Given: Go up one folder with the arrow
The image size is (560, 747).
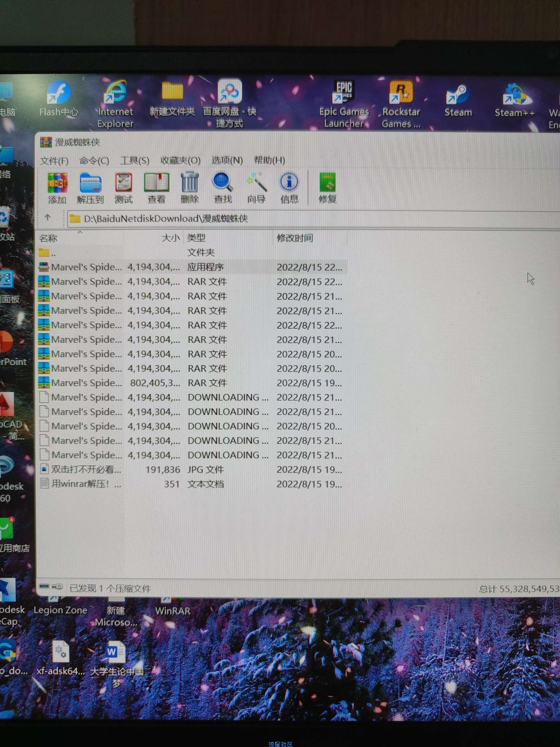Looking at the screenshot, I should [48, 218].
